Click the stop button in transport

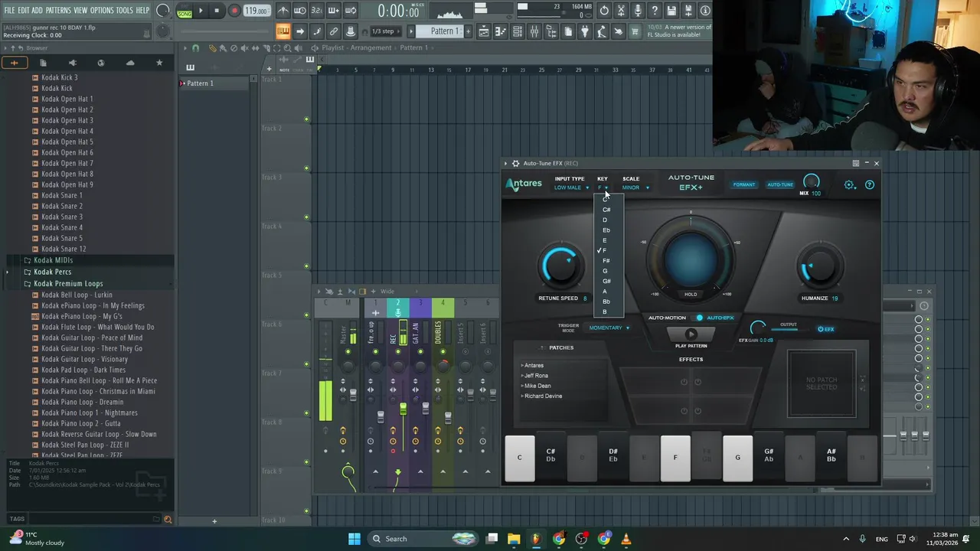click(217, 11)
